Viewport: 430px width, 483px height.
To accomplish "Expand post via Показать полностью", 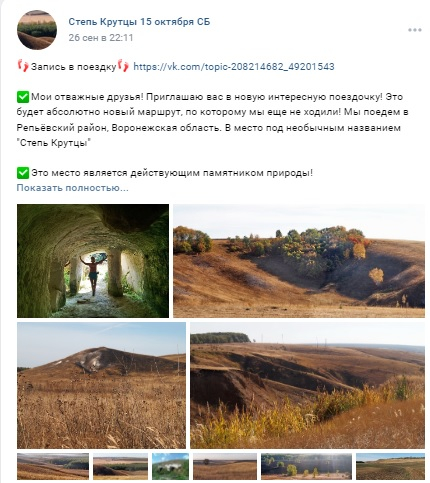I will click(72, 188).
